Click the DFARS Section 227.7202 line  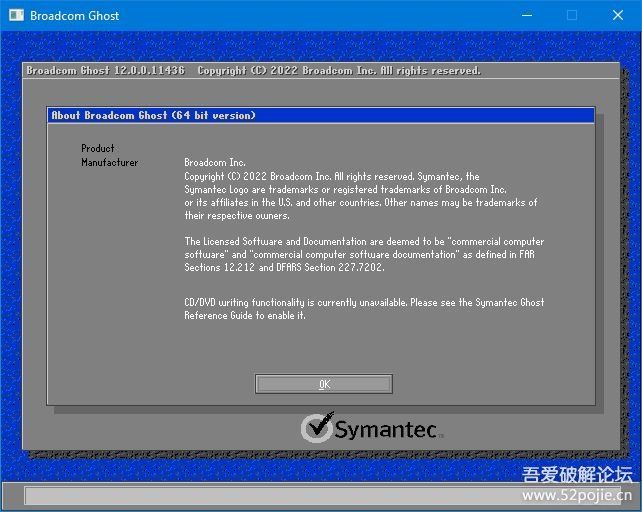coord(284,268)
